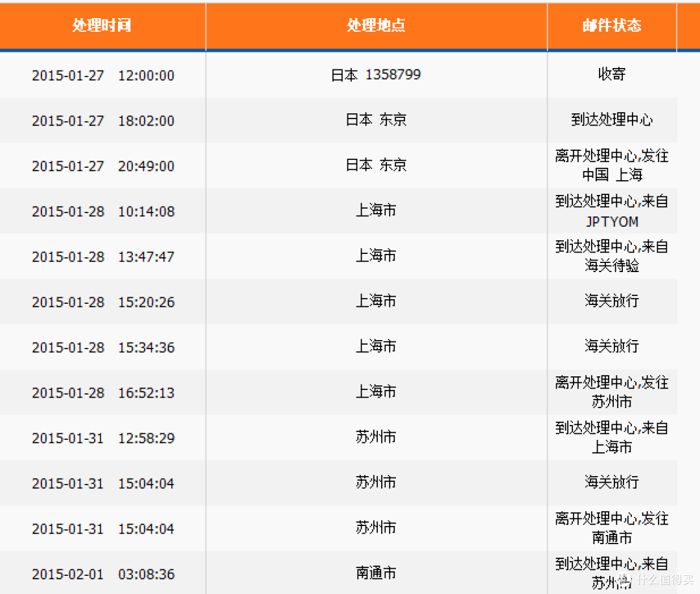Screen dimensions: 700x594
Task: Click 上海市 in the 10:14:08 row
Action: tap(376, 210)
